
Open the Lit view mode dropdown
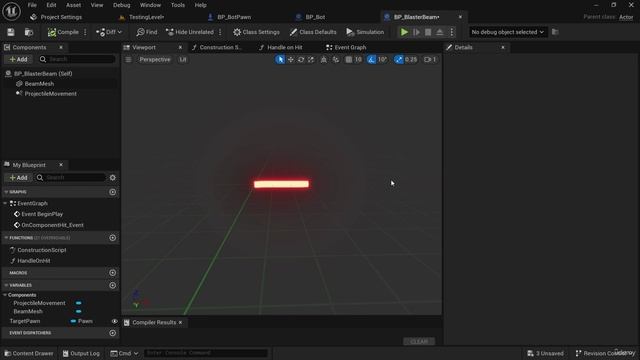pyautogui.click(x=182, y=60)
